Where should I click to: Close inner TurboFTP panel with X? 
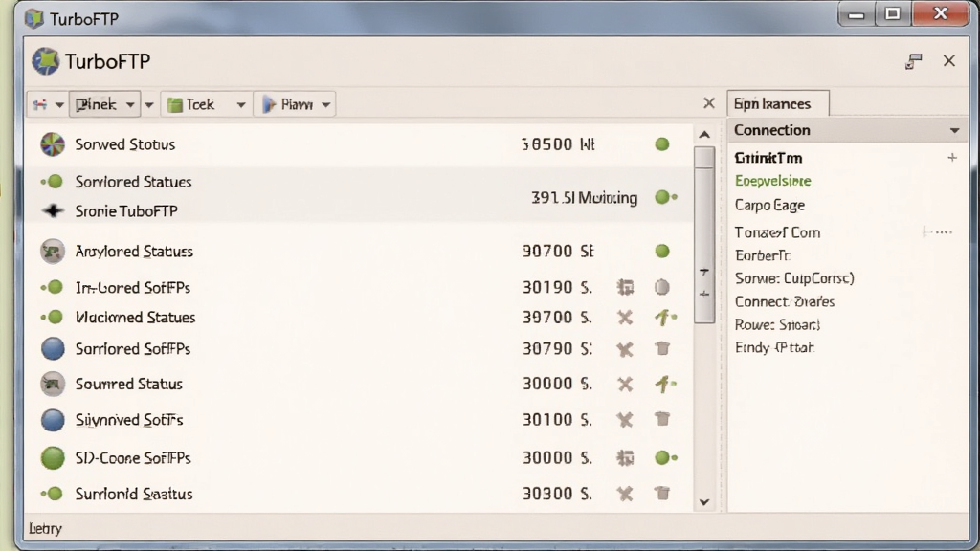point(949,60)
